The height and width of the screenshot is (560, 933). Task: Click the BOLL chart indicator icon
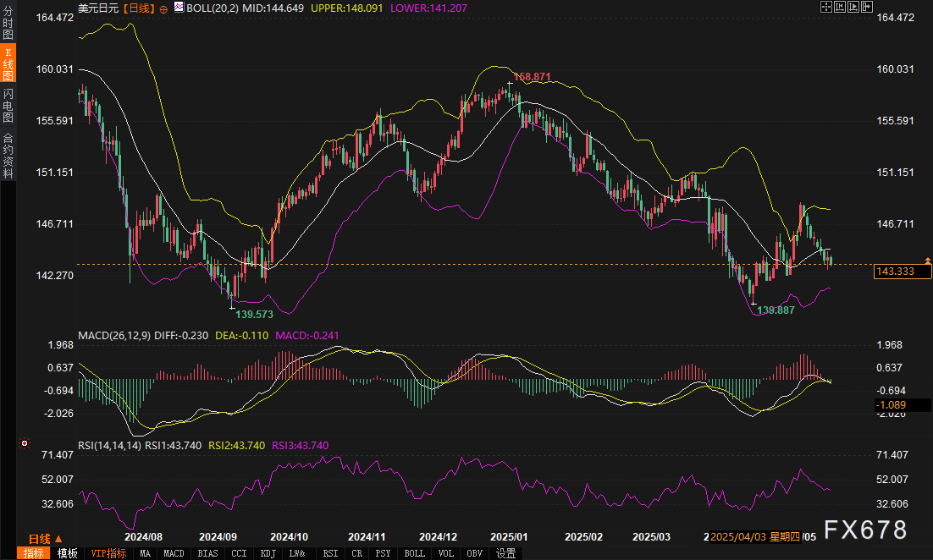click(178, 8)
